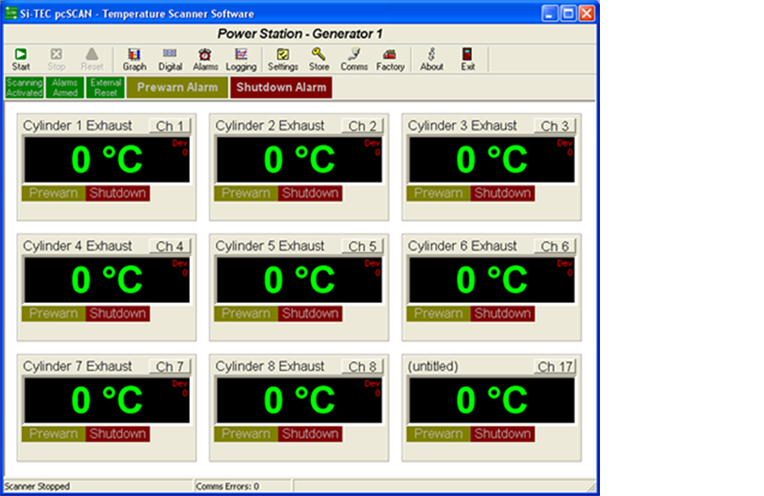Minimize the pcSCAN window
764x496 pixels.
point(550,13)
